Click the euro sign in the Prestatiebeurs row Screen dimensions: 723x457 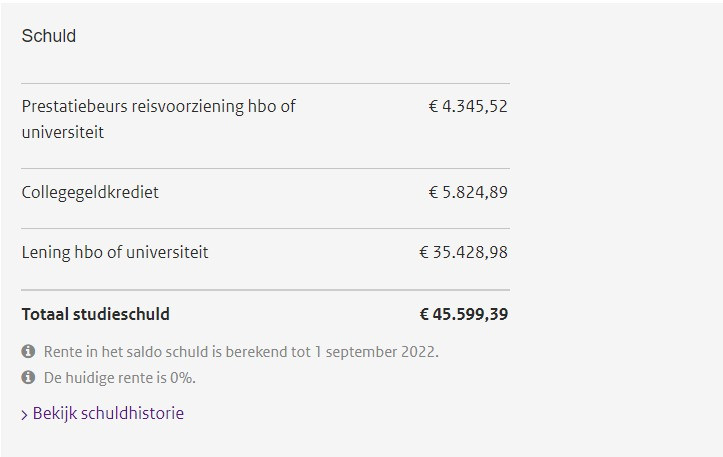pos(433,107)
